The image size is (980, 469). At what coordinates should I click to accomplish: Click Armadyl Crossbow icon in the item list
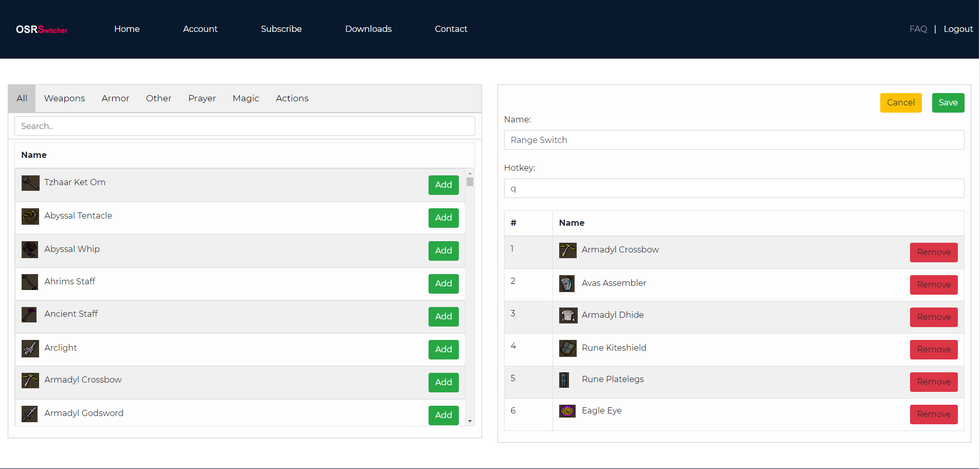tap(30, 381)
